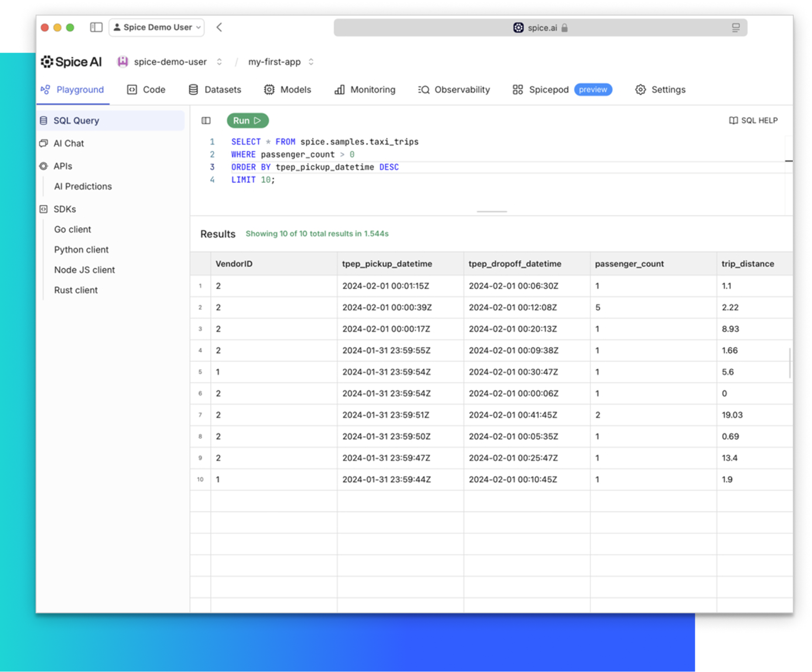The width and height of the screenshot is (812, 672).
Task: Click the tpep_dropoff_datetime column header
Action: 527,264
